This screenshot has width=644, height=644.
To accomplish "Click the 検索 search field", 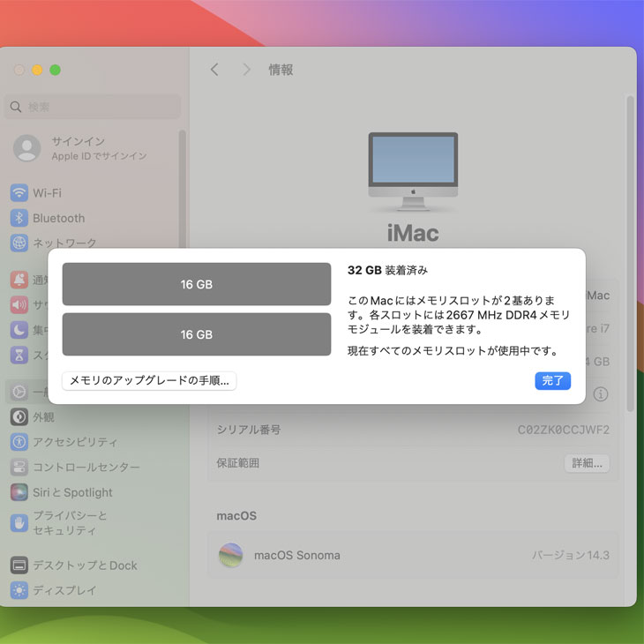I will point(93,107).
